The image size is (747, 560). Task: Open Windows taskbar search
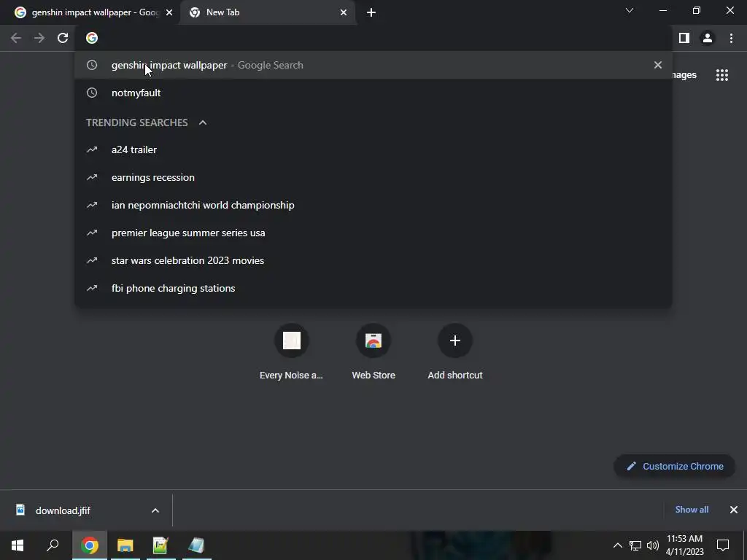click(53, 545)
